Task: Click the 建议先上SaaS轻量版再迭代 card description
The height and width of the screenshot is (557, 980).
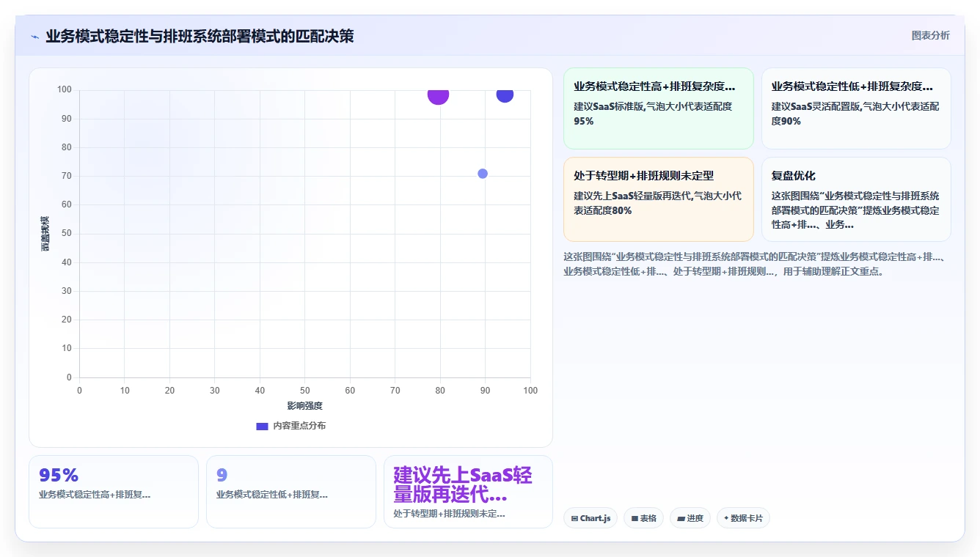Action: (x=657, y=203)
